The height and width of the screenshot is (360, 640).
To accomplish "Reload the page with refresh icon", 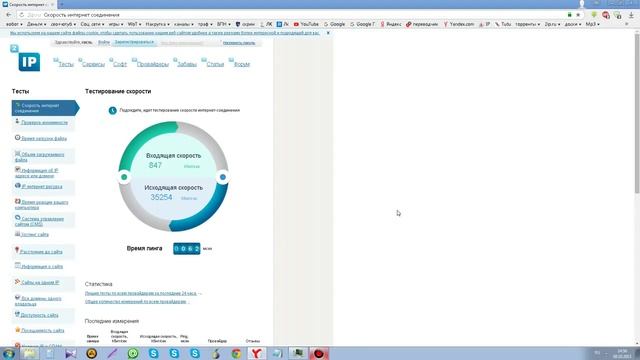I will pos(21,15).
